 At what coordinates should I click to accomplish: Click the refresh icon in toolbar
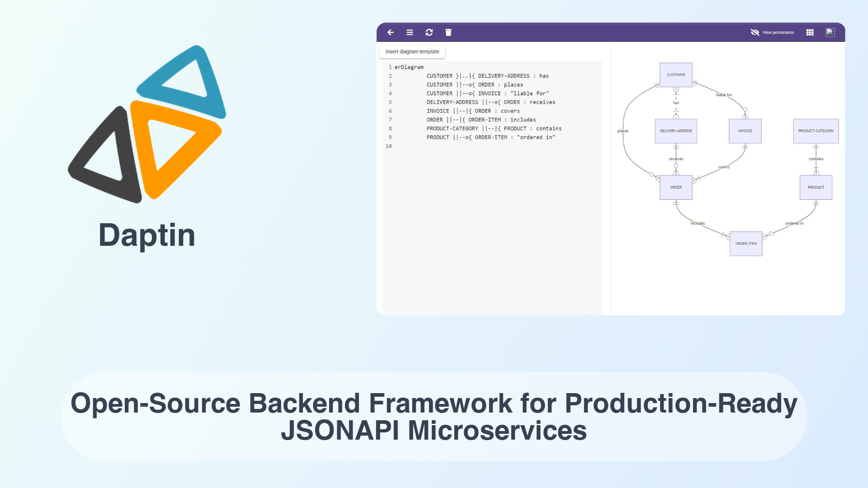[429, 33]
